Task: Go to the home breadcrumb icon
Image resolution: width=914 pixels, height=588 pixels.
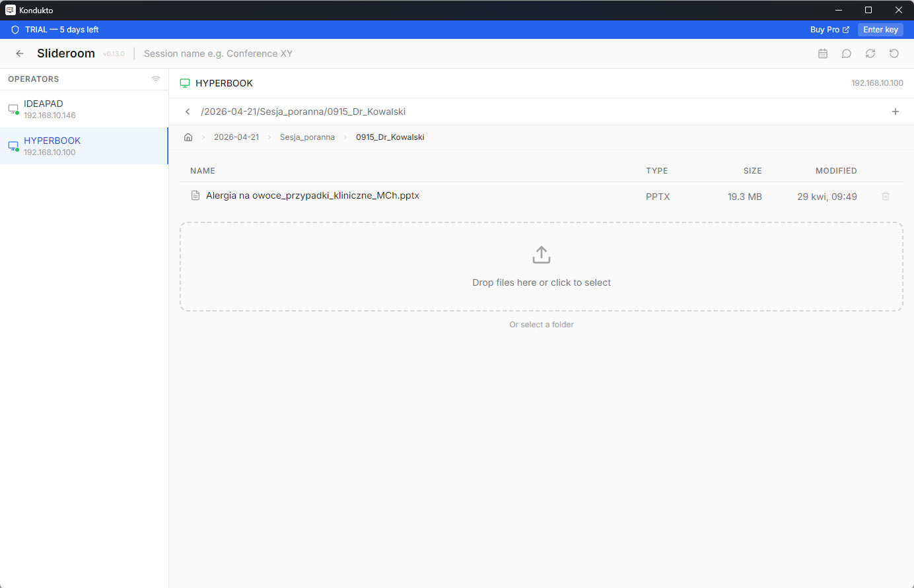Action: click(x=188, y=137)
